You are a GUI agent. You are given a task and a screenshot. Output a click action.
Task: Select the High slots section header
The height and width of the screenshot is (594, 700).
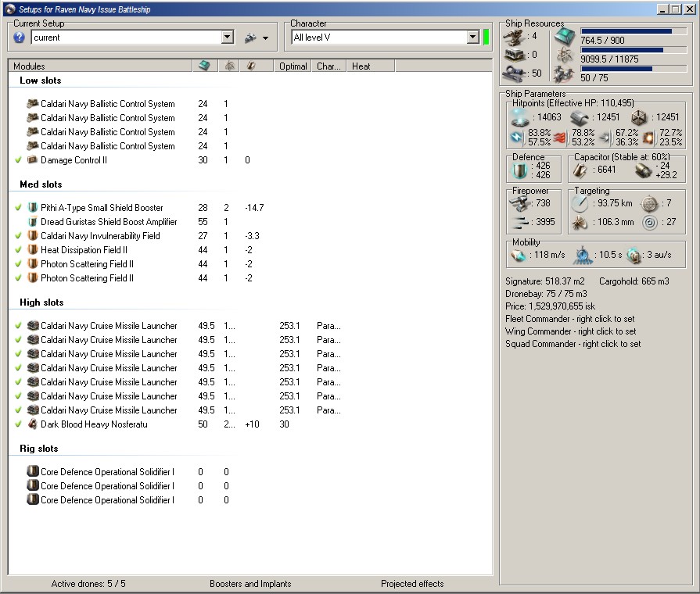coord(41,302)
